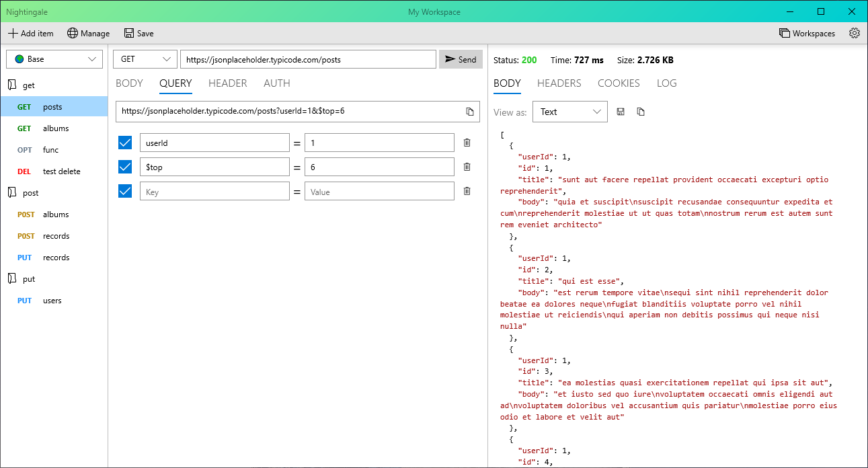Open settings gear icon
Viewport: 868px width, 468px height.
click(855, 34)
